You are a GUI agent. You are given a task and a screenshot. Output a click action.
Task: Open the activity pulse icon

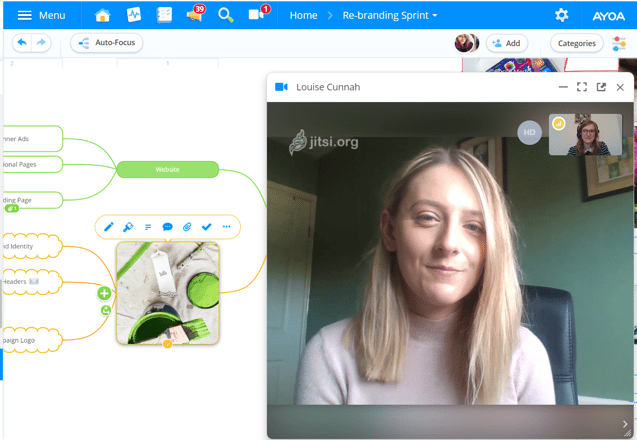[x=134, y=15]
